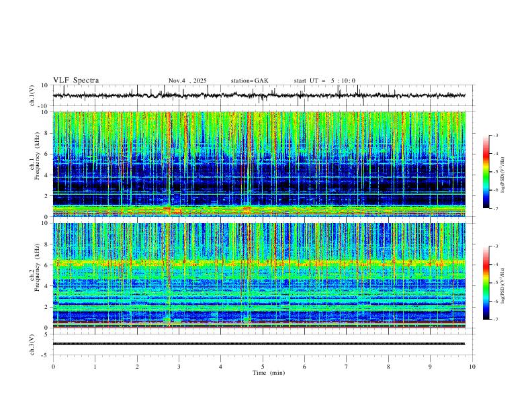Click the ch.3 flat black signal band
532x411 pixels.
pyautogui.click(x=259, y=344)
